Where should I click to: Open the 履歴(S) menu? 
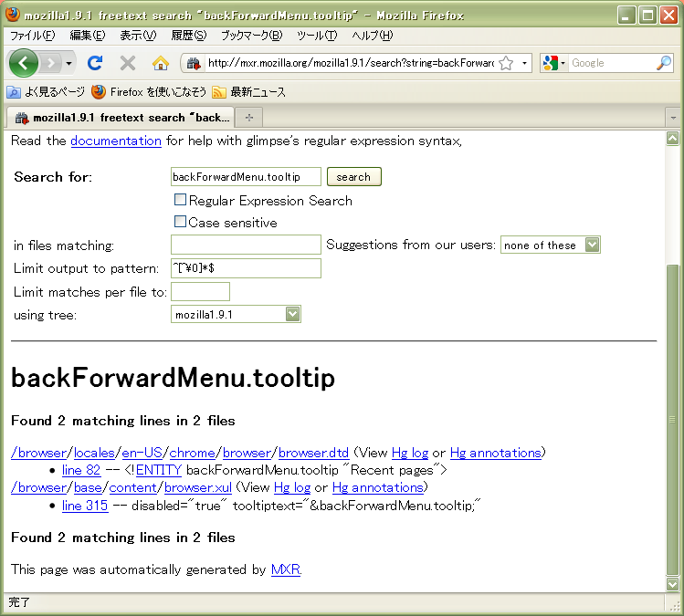click(x=188, y=36)
